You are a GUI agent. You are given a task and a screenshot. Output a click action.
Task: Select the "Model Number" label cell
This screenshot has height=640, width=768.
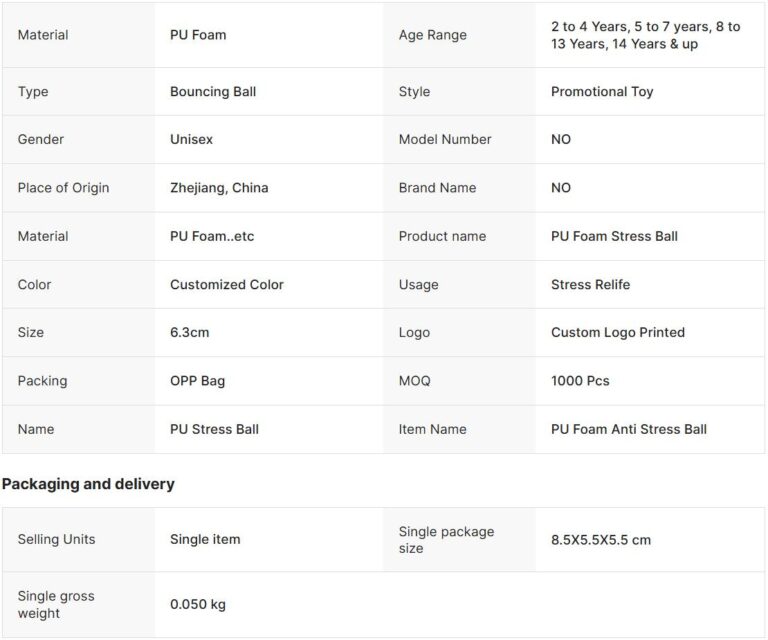point(445,140)
